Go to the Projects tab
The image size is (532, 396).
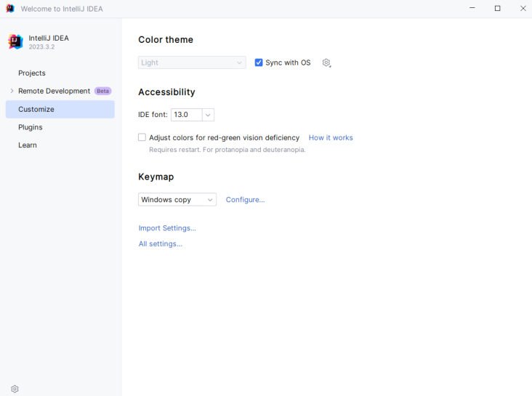coord(32,73)
